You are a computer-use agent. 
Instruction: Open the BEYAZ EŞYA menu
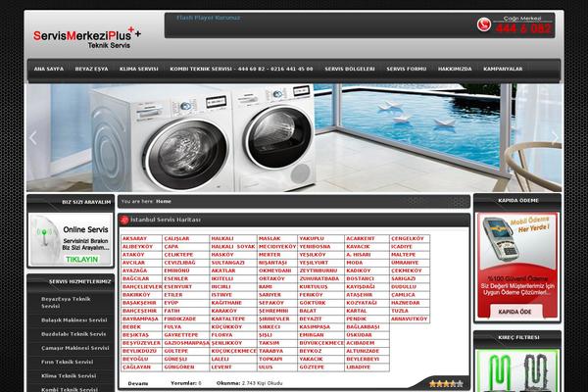(x=91, y=69)
